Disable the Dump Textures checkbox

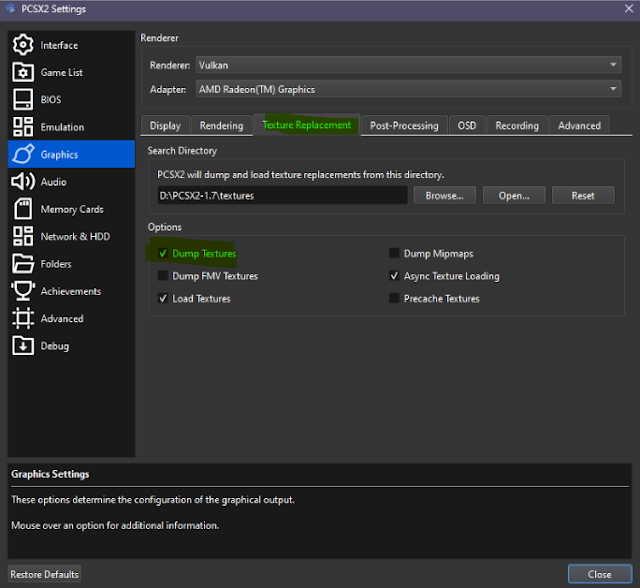tap(163, 253)
